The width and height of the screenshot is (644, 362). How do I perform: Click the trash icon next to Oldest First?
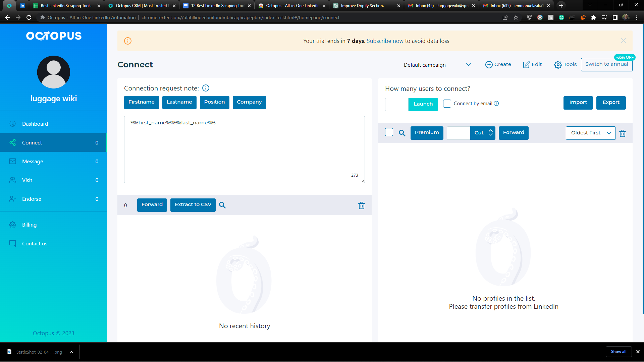coord(623,133)
